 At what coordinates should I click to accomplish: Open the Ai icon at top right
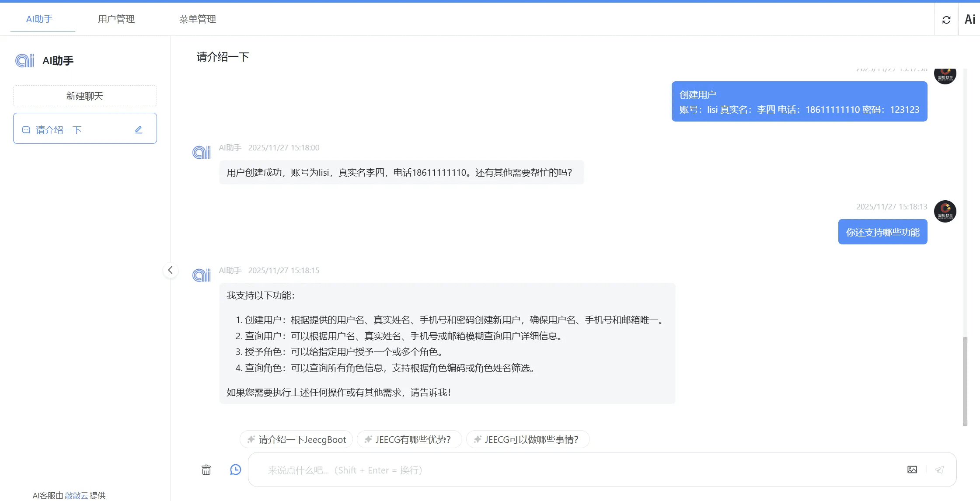pyautogui.click(x=970, y=20)
